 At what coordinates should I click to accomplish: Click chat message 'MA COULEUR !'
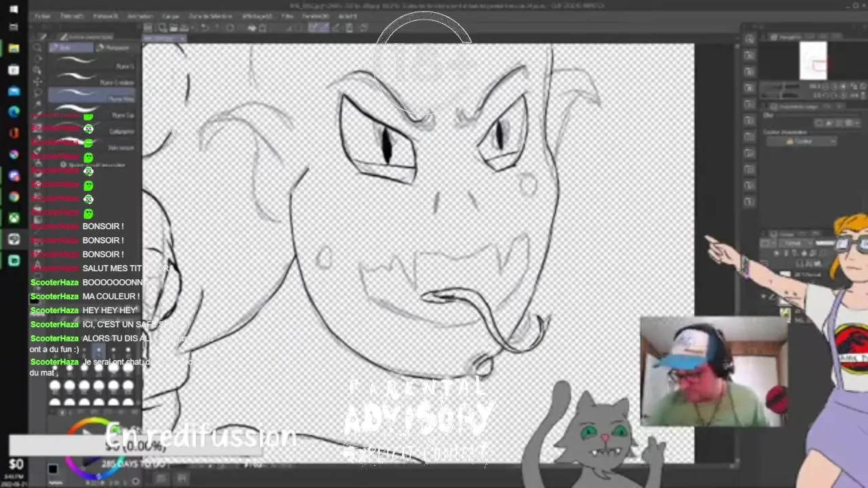tap(111, 297)
